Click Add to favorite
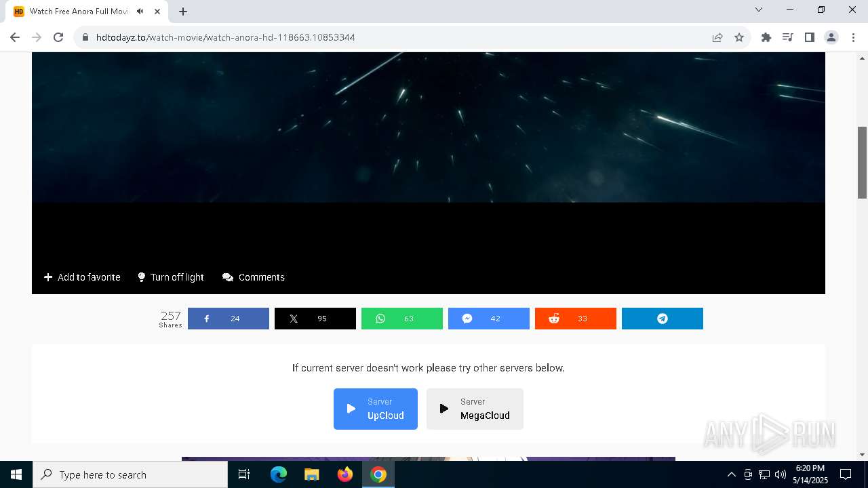Image resolution: width=868 pixels, height=488 pixels. coord(82,277)
